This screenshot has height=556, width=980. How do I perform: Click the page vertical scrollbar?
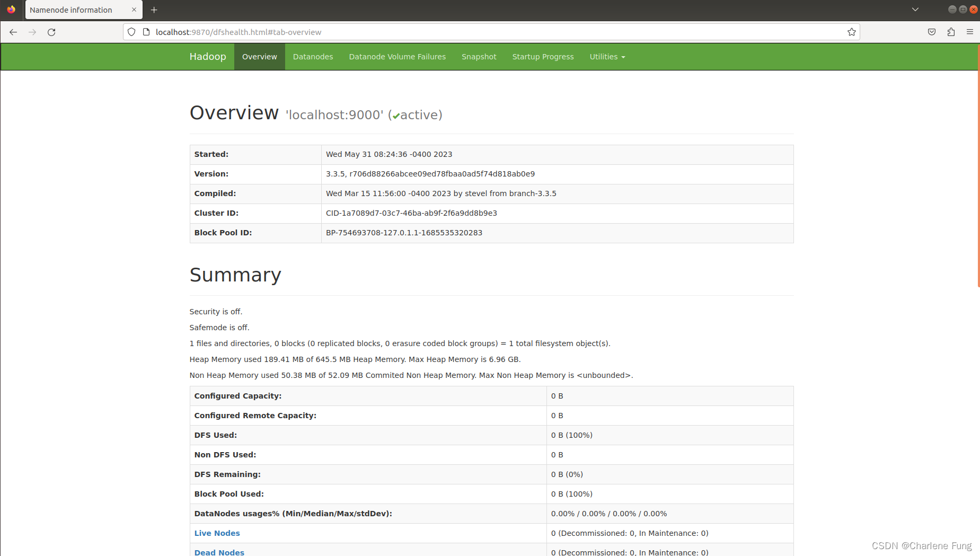(x=978, y=164)
